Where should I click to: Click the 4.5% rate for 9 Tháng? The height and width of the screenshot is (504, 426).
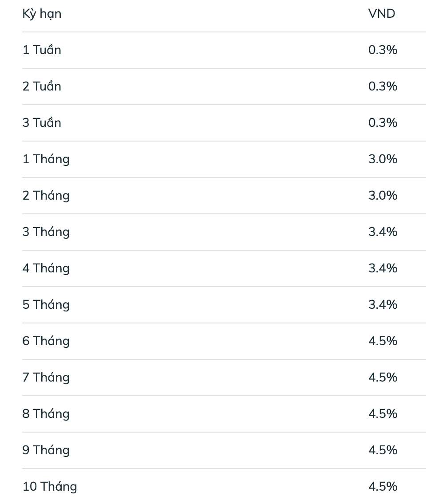click(383, 450)
